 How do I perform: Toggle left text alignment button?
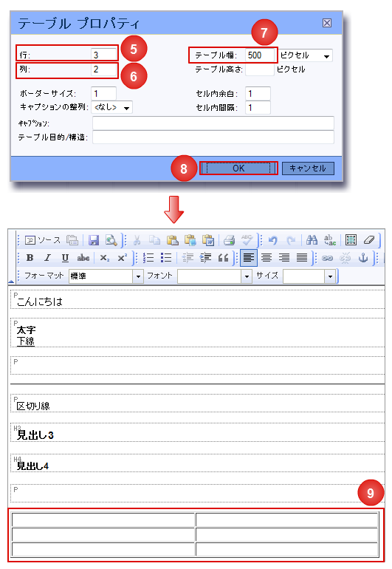coord(249,258)
